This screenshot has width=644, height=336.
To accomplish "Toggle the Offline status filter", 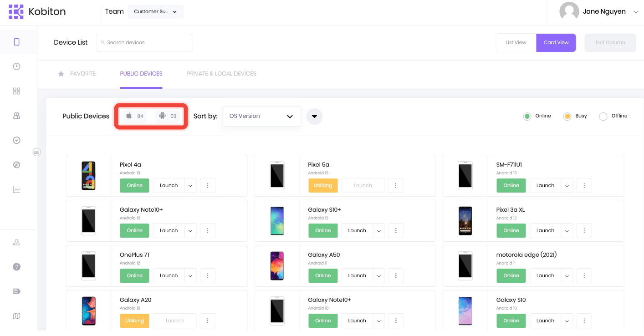I will (x=603, y=116).
